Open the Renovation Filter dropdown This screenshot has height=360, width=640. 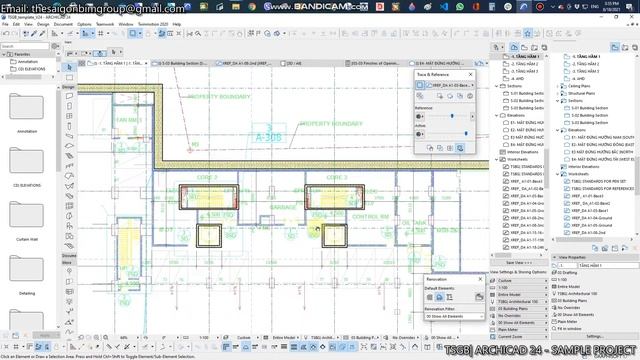[x=454, y=316]
